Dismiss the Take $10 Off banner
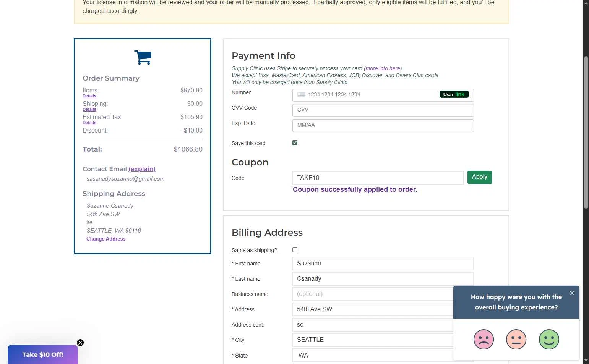 click(80, 343)
